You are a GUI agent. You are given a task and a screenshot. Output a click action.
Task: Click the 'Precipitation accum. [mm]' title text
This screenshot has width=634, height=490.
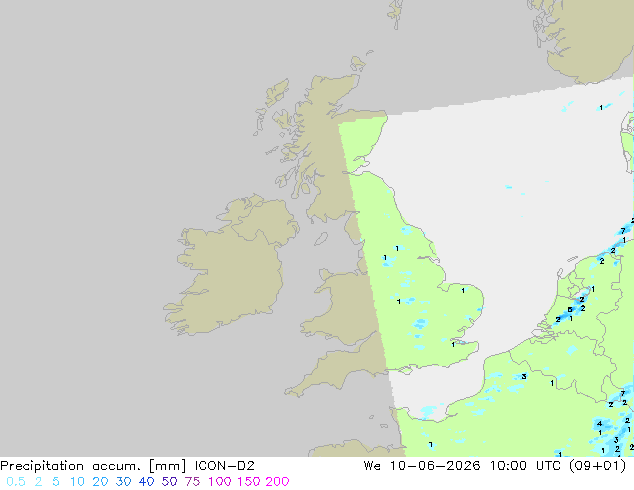click(x=93, y=466)
